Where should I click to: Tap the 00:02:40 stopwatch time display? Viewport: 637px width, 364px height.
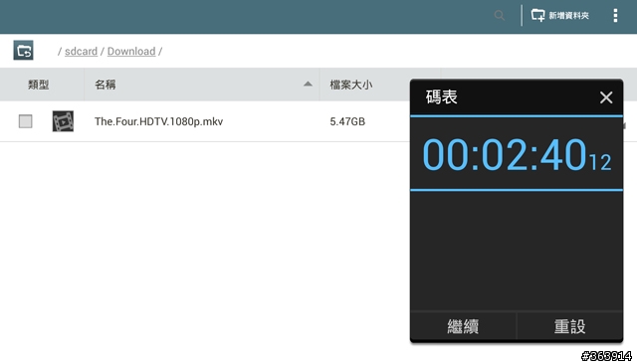(x=517, y=154)
